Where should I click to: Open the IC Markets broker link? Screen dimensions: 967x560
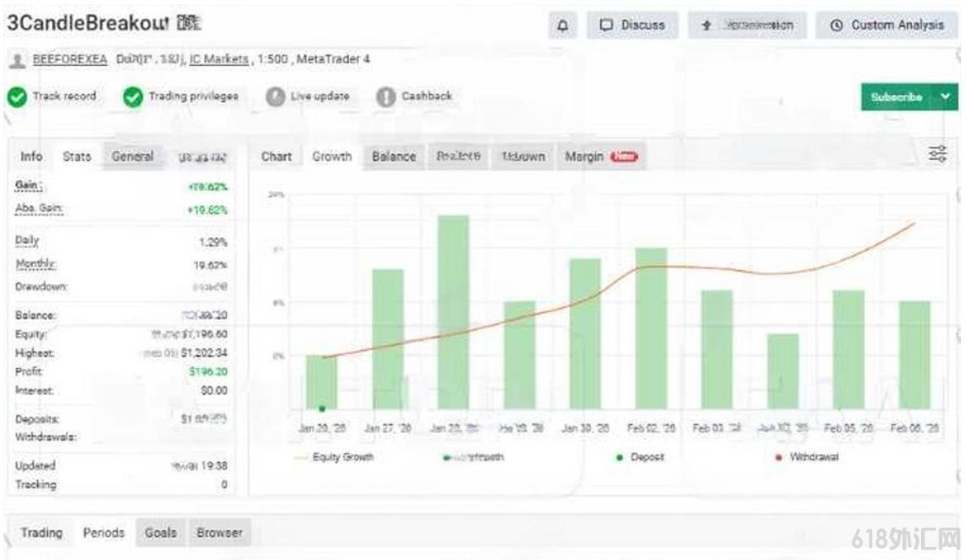(219, 59)
